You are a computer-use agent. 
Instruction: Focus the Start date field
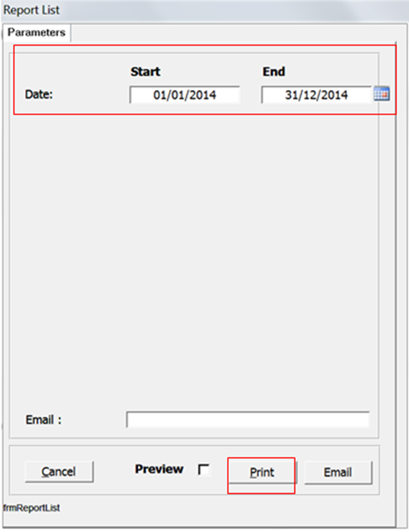[184, 95]
